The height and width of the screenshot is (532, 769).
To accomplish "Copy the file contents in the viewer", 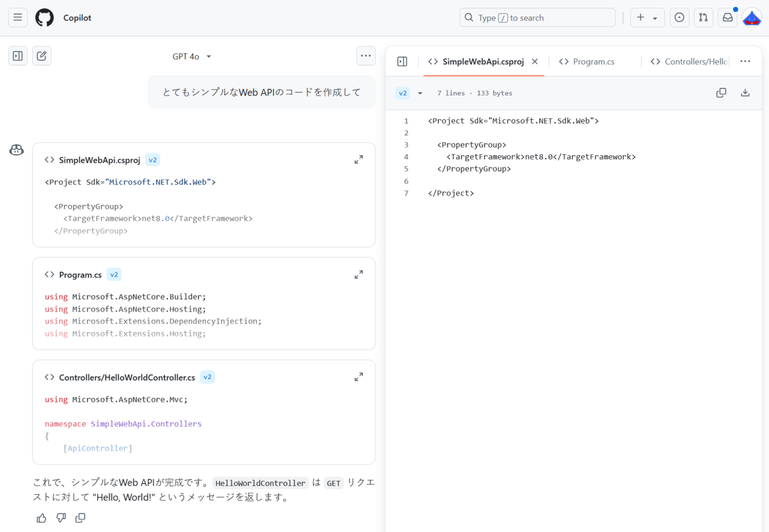I will pyautogui.click(x=721, y=93).
